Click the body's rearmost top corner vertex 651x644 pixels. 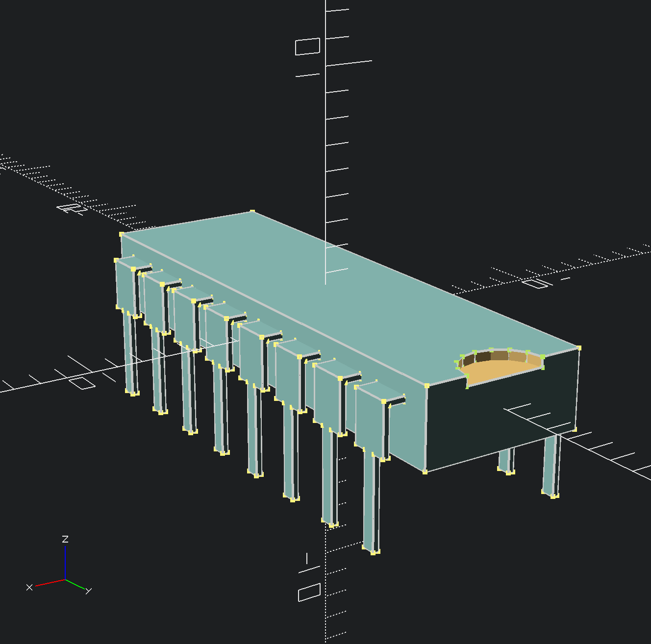pos(252,212)
